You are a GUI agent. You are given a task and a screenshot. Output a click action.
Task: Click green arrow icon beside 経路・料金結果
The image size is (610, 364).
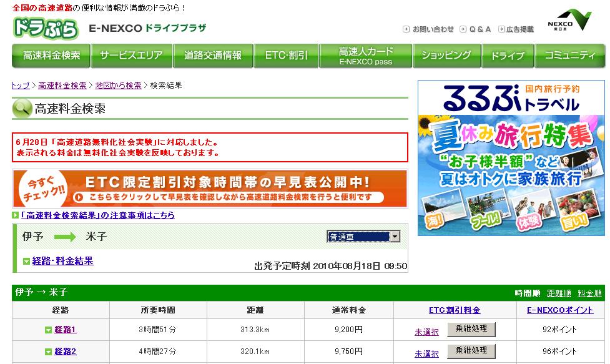point(26,262)
